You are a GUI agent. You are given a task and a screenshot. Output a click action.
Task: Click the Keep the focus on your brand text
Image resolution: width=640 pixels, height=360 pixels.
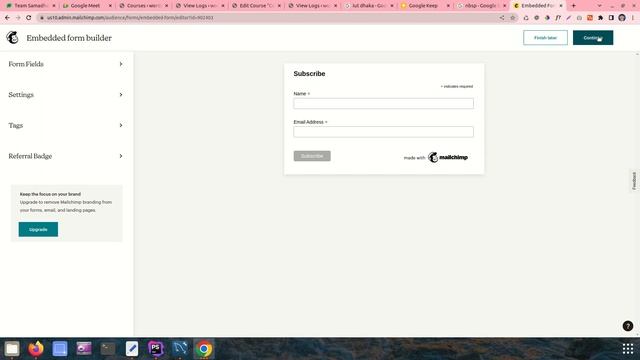[x=50, y=194]
